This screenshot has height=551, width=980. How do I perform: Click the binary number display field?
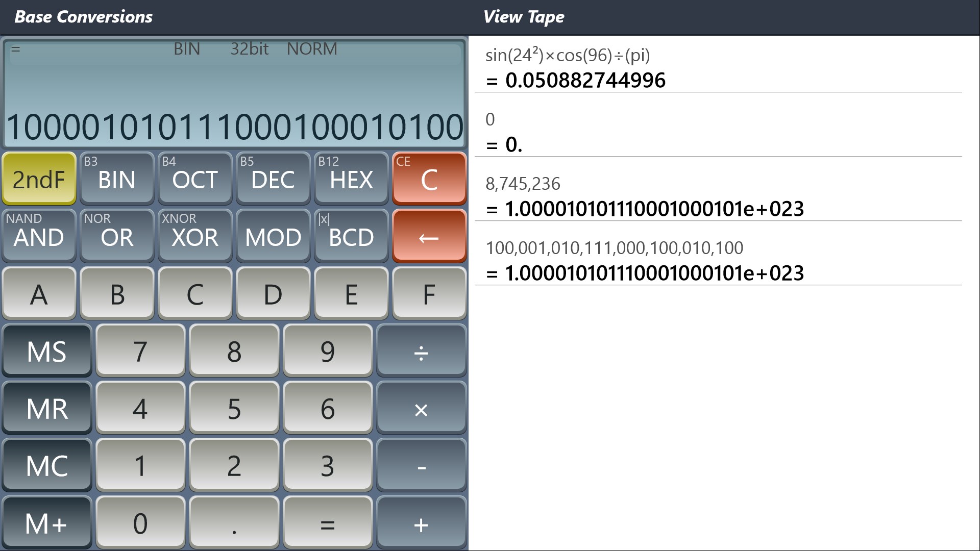click(234, 127)
